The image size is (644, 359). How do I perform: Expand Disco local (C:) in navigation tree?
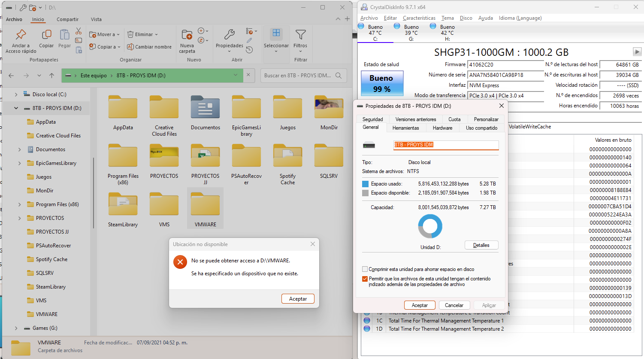16,94
